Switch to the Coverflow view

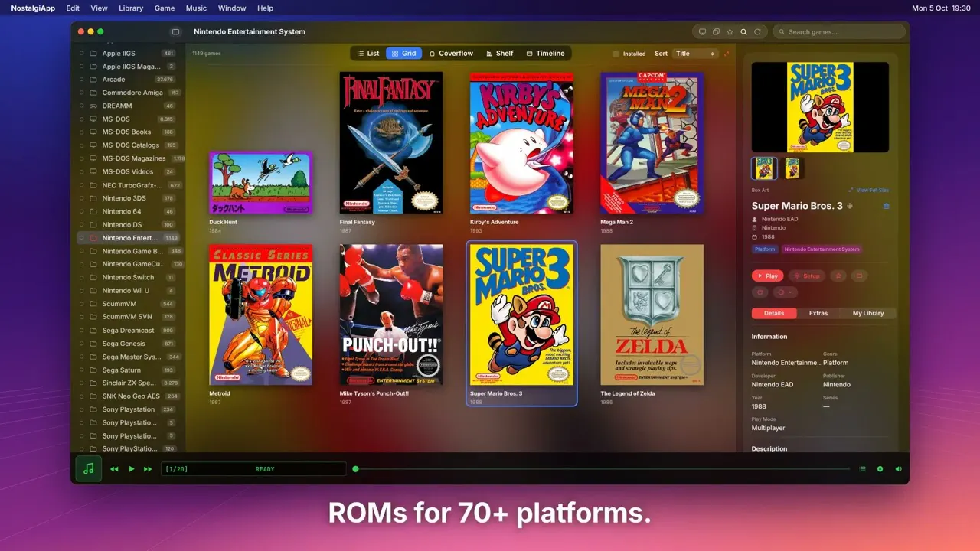coord(451,54)
